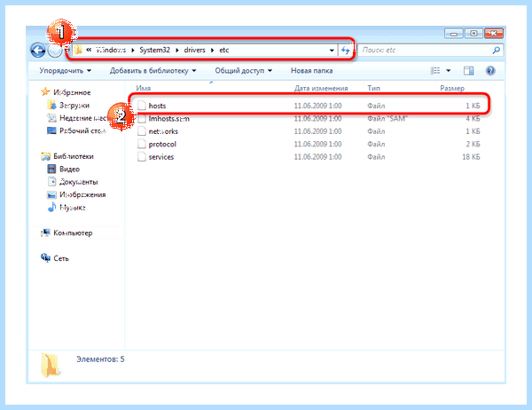532x410 pixels.
Task: Open the address bar history dropdown arrow
Action: click(332, 51)
